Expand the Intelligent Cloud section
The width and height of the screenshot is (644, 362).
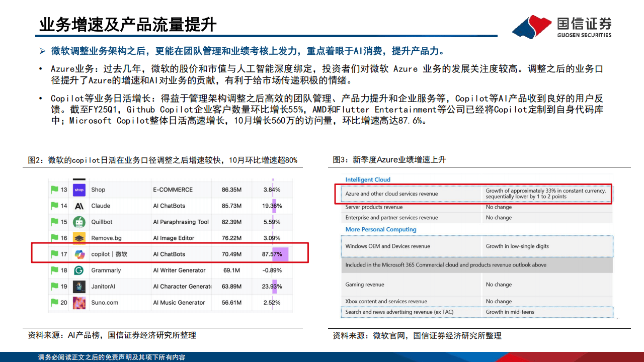pos(367,179)
